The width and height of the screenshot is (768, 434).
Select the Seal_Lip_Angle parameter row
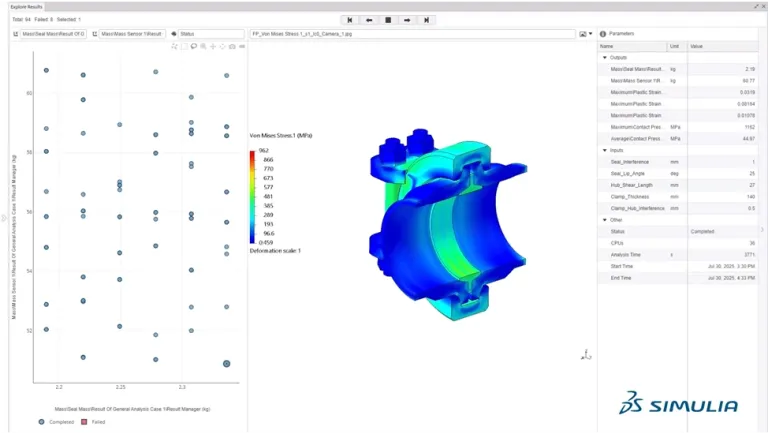(x=678, y=173)
